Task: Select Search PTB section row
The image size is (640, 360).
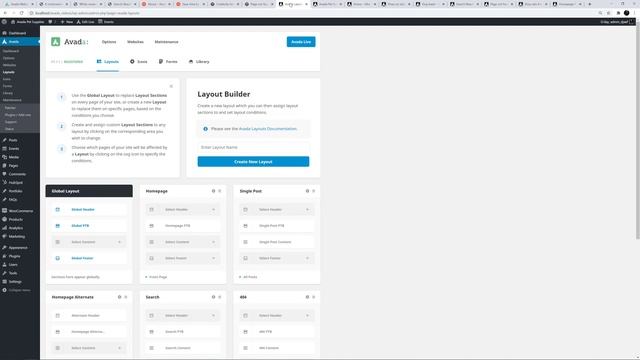Action: (x=182, y=332)
